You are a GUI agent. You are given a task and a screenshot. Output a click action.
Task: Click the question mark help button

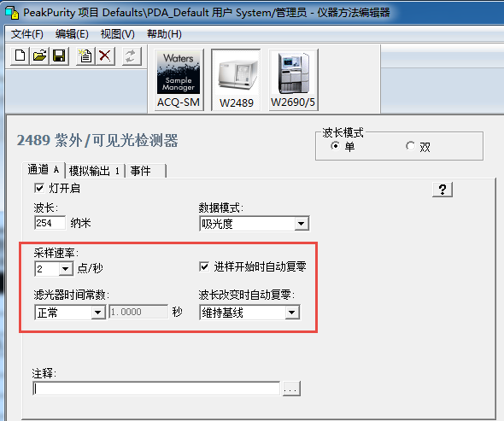pos(442,190)
